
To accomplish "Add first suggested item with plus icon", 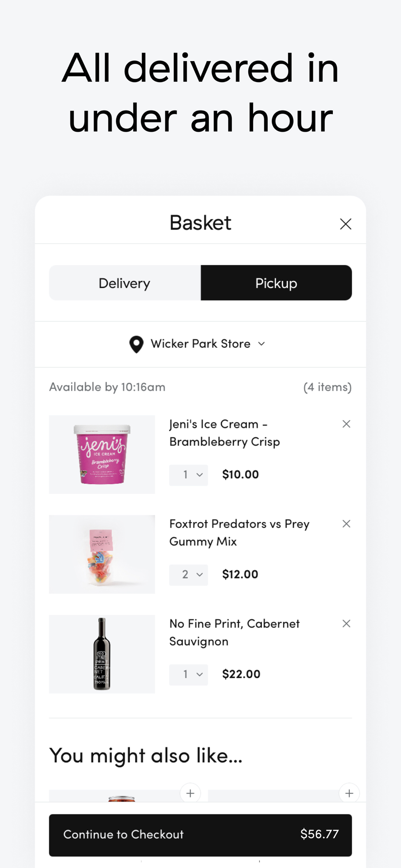I will pyautogui.click(x=190, y=793).
